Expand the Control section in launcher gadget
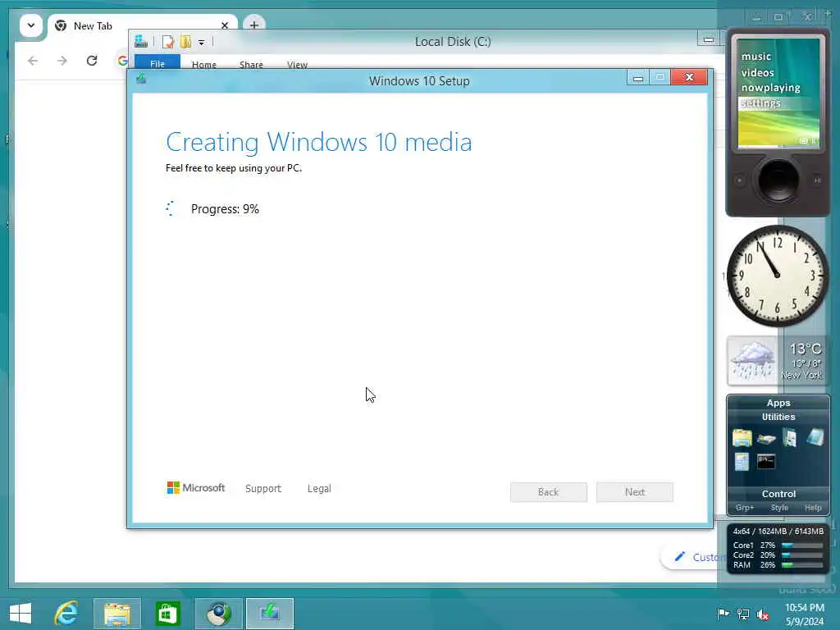Screen dimensions: 840x630 pyautogui.click(x=778, y=494)
